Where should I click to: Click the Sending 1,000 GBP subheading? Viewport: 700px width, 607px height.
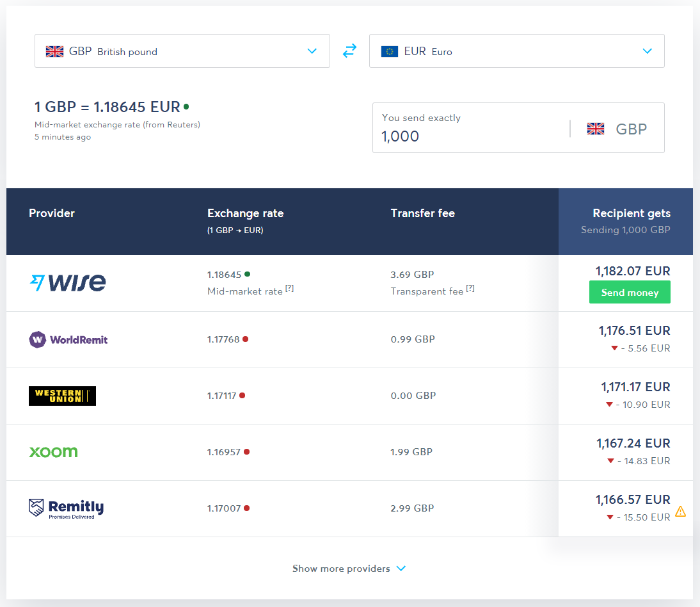(625, 230)
